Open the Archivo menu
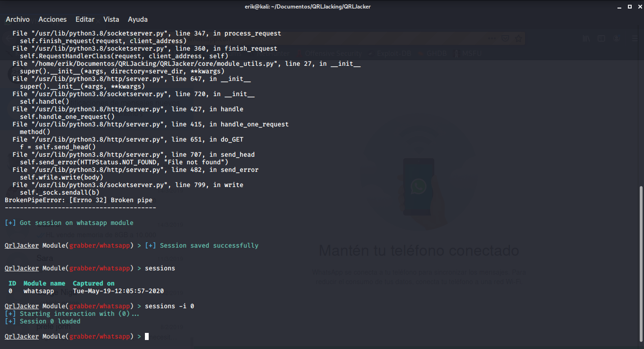This screenshot has height=349, width=644. (x=18, y=19)
